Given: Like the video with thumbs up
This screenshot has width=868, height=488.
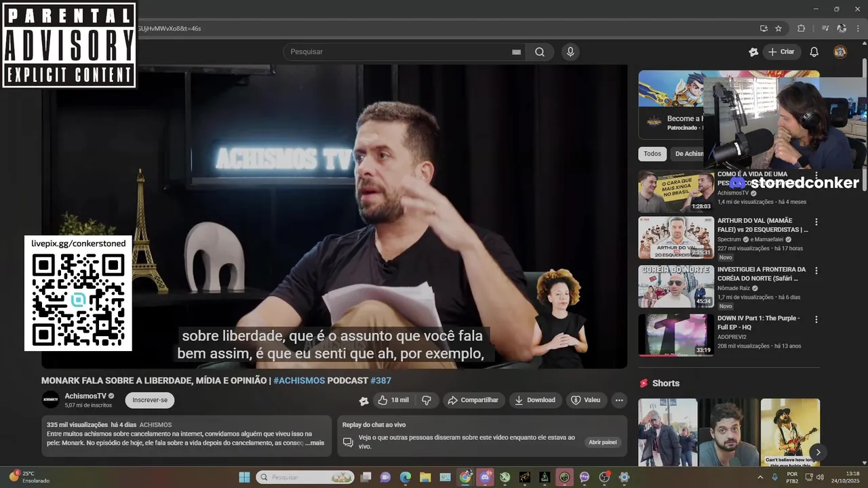Looking at the screenshot, I should pyautogui.click(x=393, y=401).
